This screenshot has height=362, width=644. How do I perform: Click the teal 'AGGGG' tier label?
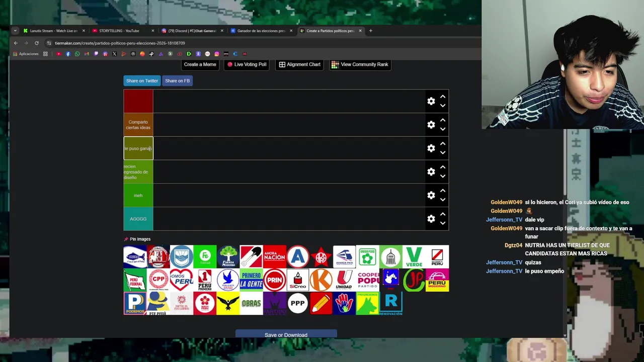point(138,219)
